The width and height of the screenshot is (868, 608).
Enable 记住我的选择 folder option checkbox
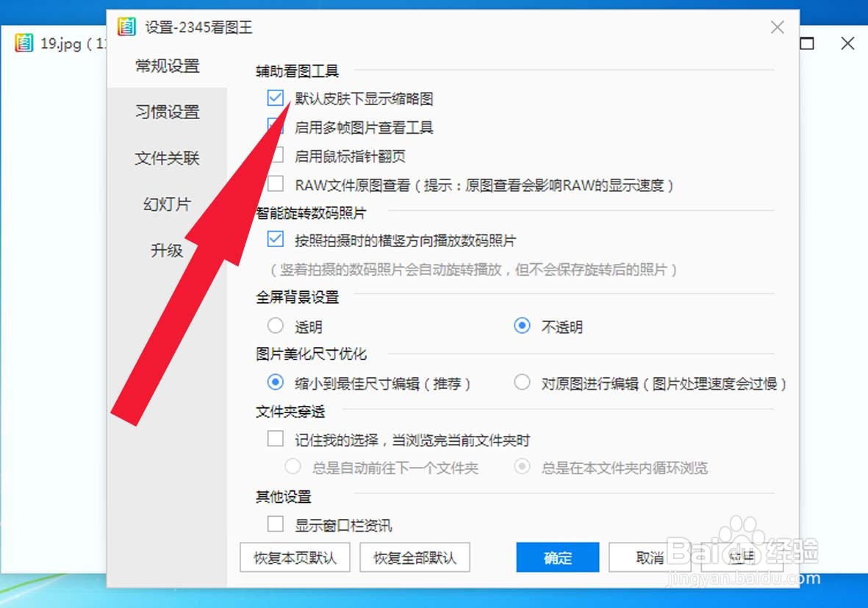tap(275, 439)
